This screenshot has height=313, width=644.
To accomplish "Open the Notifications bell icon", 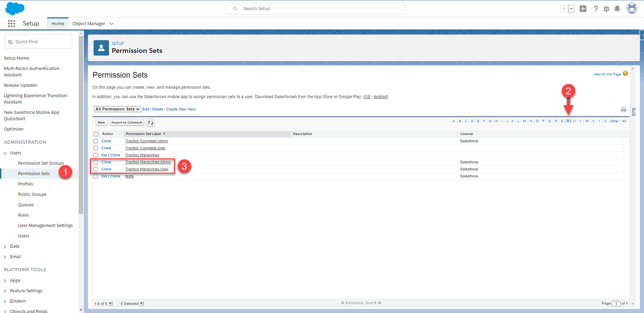I will (617, 9).
